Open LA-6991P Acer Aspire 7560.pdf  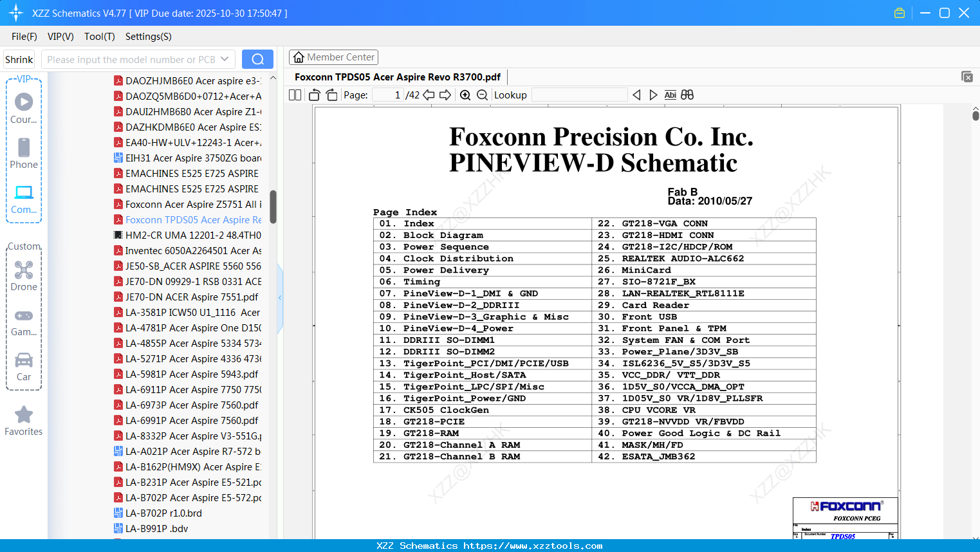(186, 421)
